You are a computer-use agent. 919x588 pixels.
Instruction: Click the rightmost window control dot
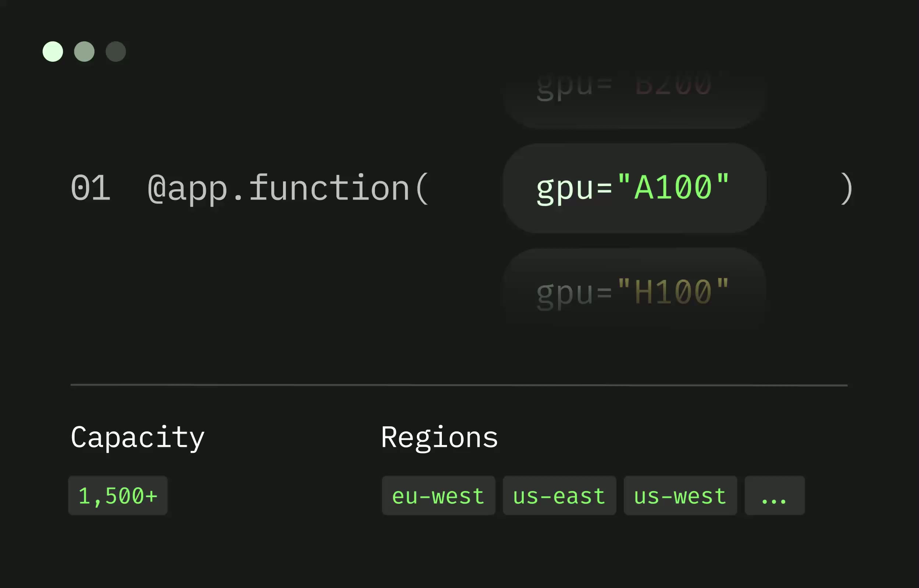116,51
